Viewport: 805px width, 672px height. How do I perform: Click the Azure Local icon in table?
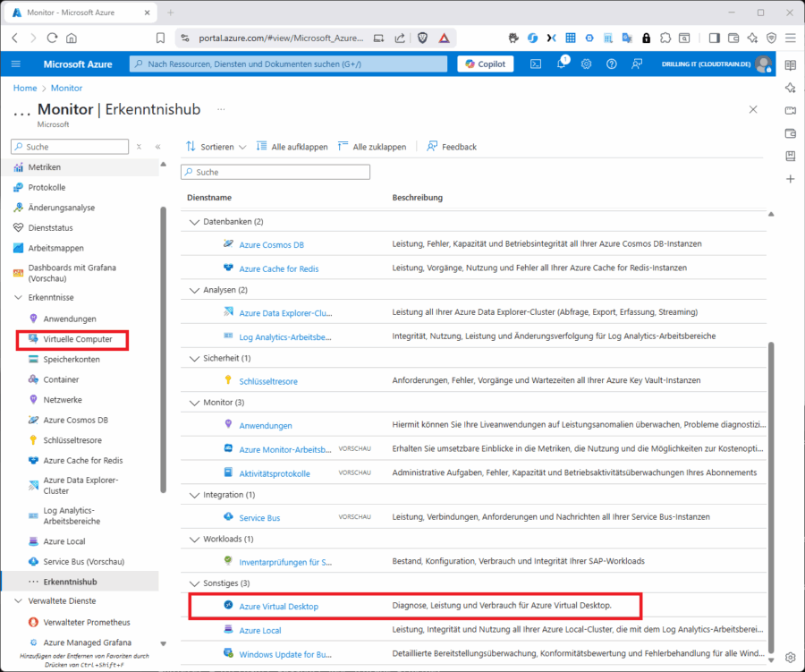pos(228,629)
